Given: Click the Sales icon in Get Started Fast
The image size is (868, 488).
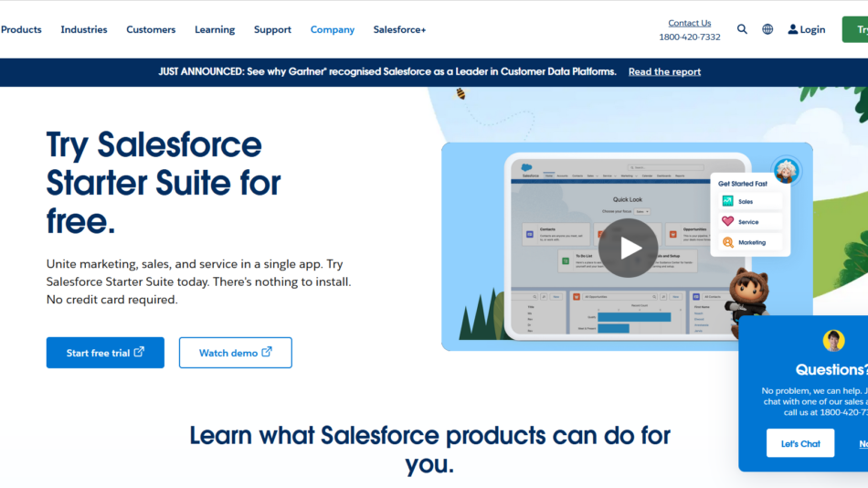Looking at the screenshot, I should [727, 201].
